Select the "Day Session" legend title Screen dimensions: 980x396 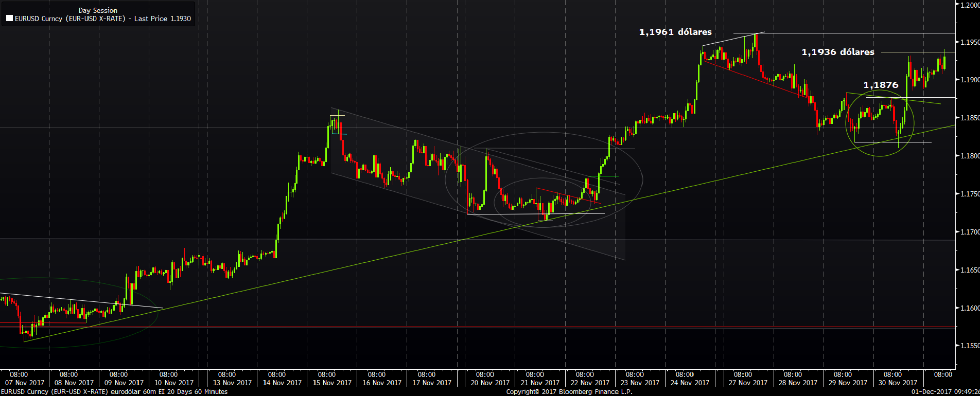coord(98,10)
